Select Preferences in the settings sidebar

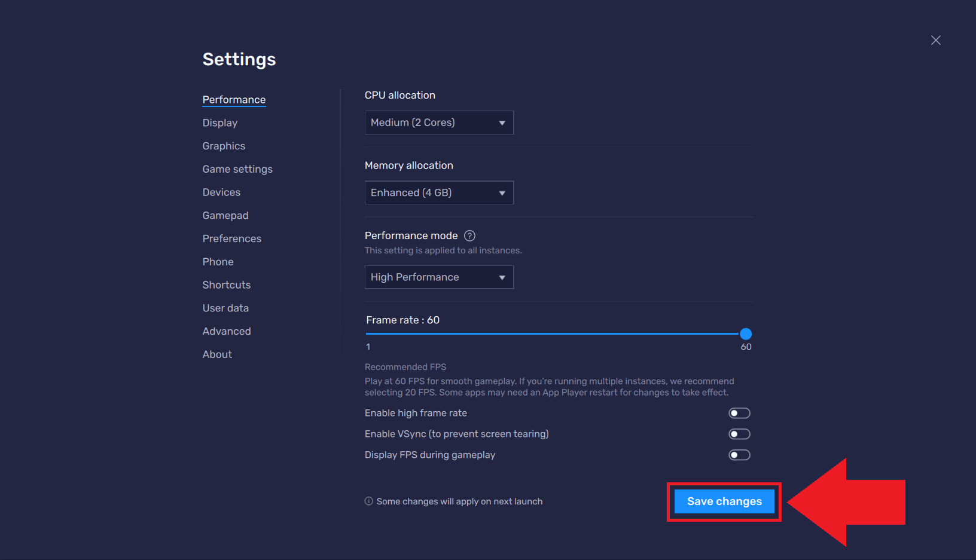click(x=232, y=238)
